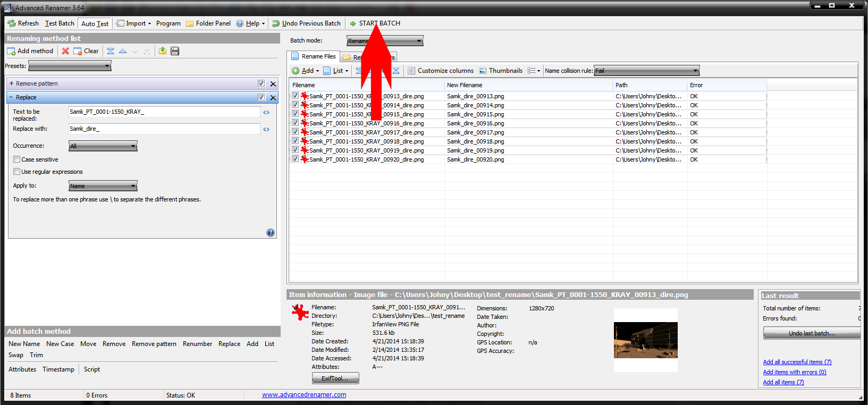The width and height of the screenshot is (868, 405).
Task: Delete selected method with red X icon
Action: pyautogui.click(x=65, y=51)
